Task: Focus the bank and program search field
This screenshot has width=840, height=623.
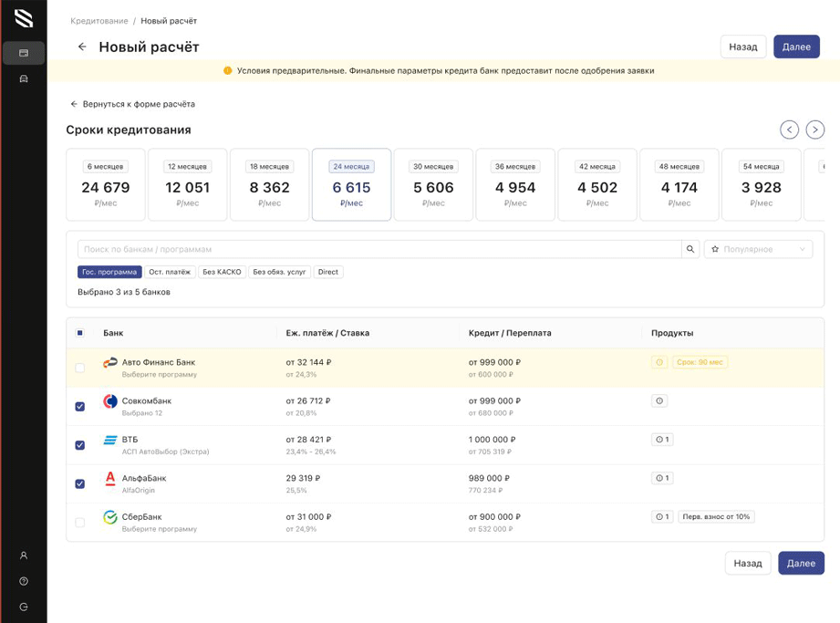Action: click(x=379, y=249)
